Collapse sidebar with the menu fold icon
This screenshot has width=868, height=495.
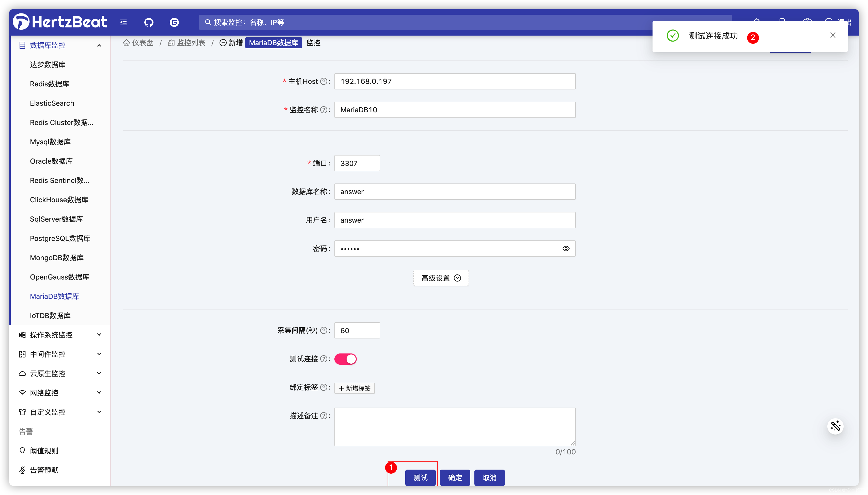pos(123,22)
